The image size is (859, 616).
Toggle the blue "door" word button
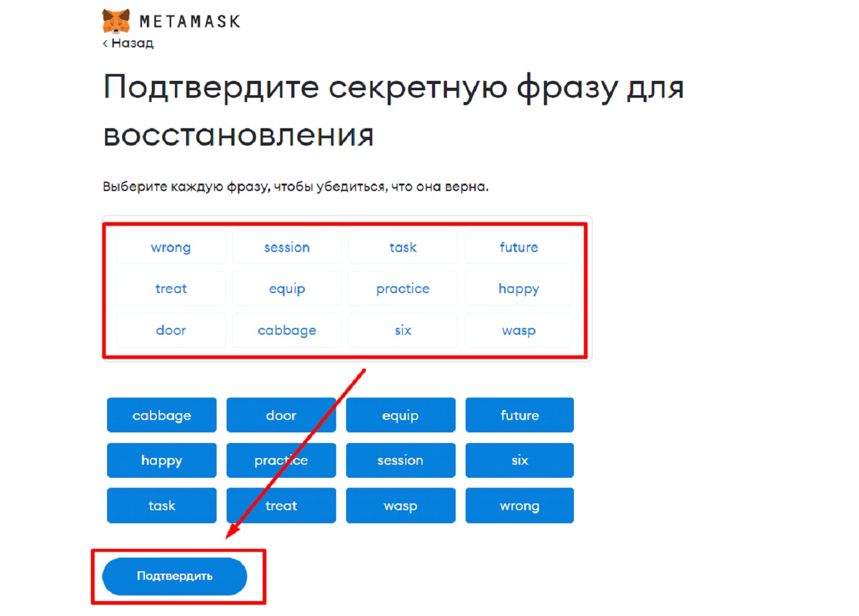[281, 415]
